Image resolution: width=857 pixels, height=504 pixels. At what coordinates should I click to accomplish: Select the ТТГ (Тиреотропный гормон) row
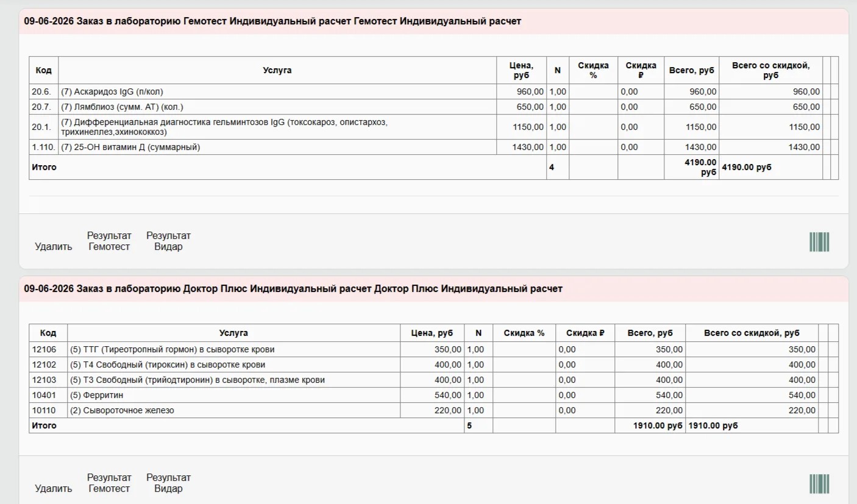pos(433,349)
